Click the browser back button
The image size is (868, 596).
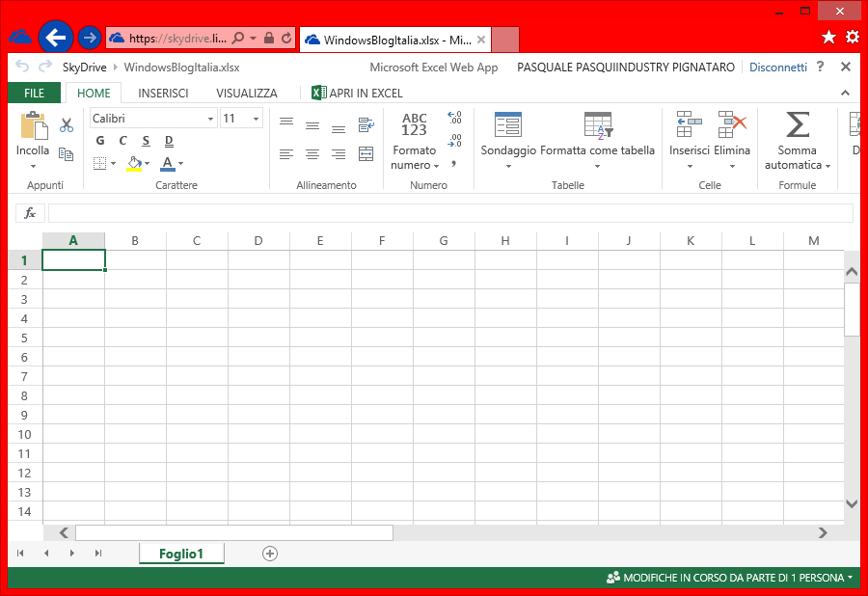(55, 38)
